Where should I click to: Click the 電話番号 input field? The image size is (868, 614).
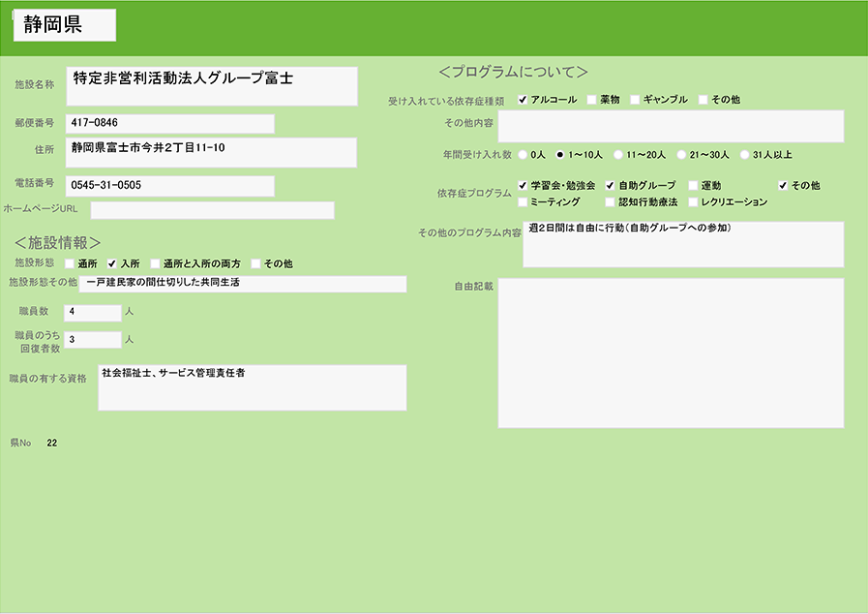click(170, 185)
